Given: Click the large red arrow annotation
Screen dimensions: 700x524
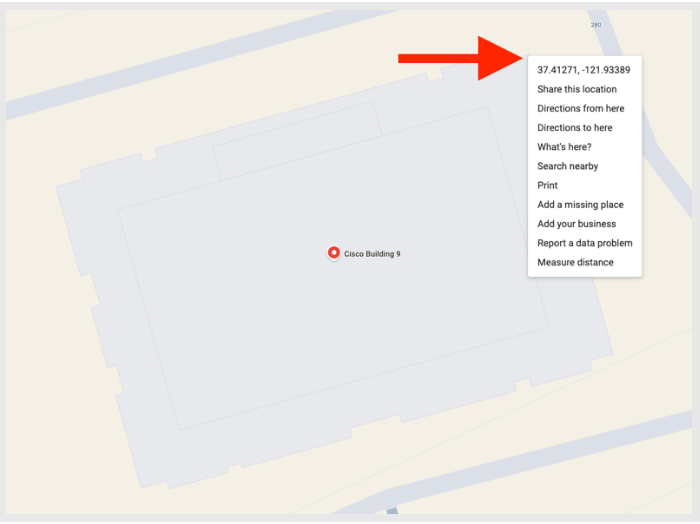Looking at the screenshot, I should 460,58.
